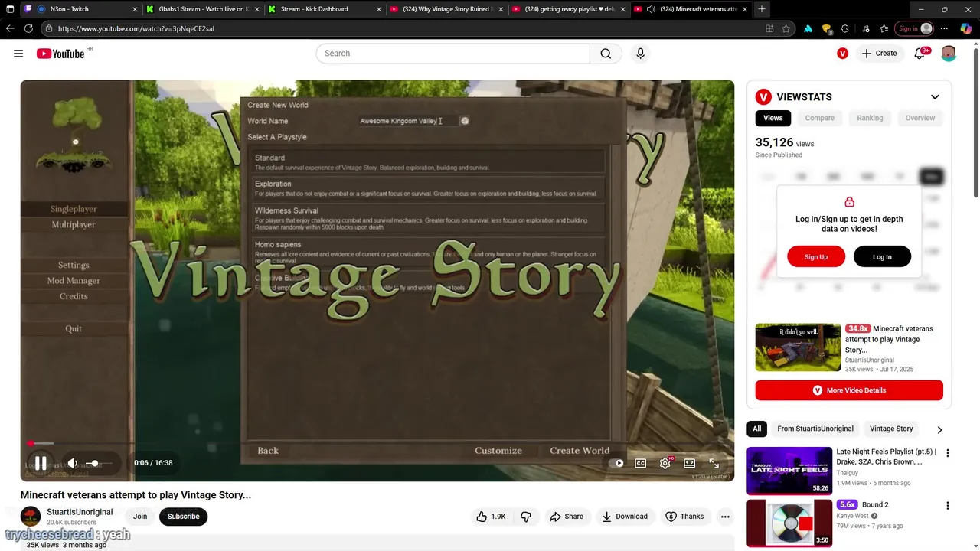Screen dimensions: 980x551
Task: Select the All filter chip
Action: coord(756,429)
